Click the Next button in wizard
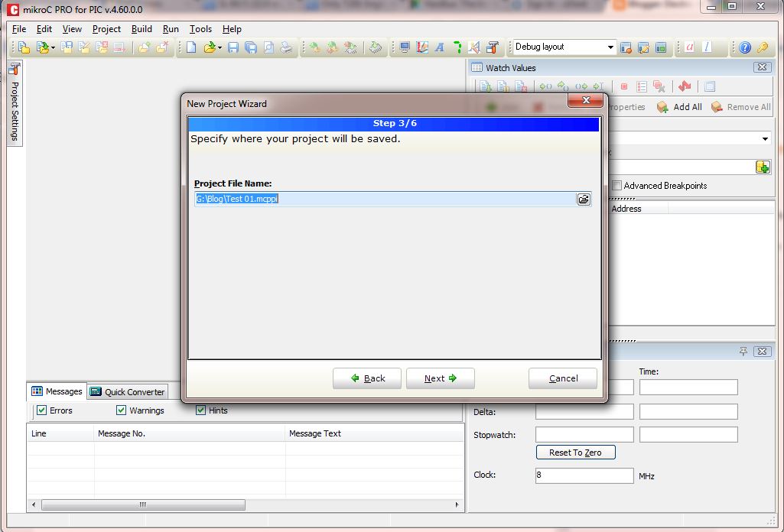This screenshot has height=532, width=784. coord(441,378)
